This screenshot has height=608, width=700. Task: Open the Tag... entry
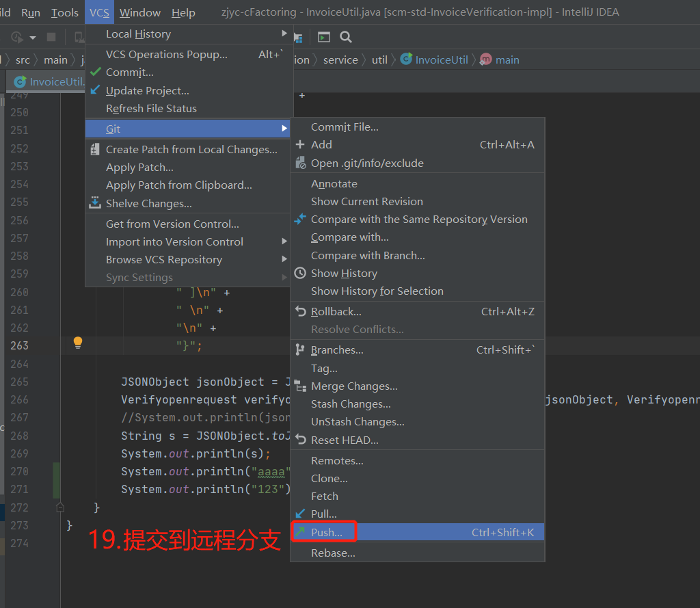click(418, 368)
